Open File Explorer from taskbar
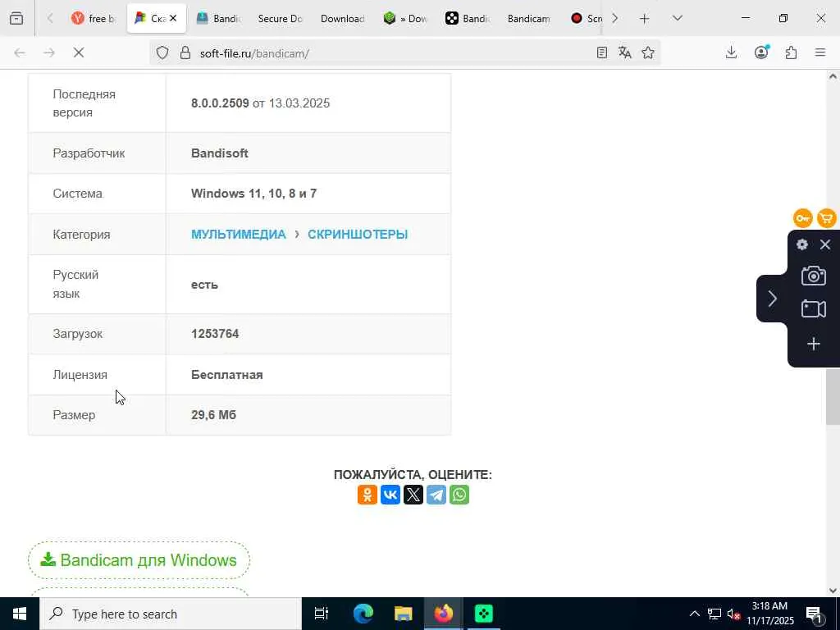Screen dimensions: 840x630 coord(403,614)
